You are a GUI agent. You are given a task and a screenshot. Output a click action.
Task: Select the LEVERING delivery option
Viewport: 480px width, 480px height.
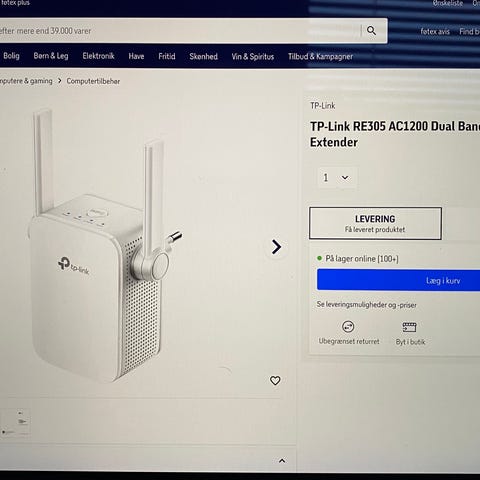[x=375, y=223]
